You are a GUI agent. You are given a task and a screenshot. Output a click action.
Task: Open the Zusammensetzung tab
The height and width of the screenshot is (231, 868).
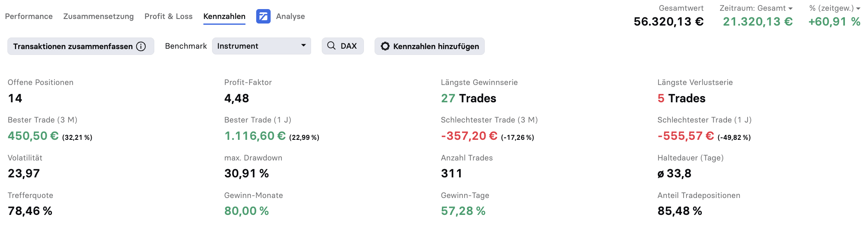tap(99, 16)
